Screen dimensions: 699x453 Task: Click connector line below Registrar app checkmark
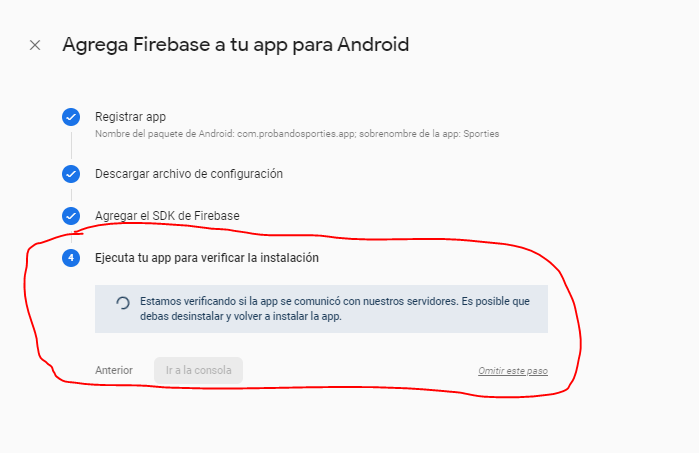point(71,145)
